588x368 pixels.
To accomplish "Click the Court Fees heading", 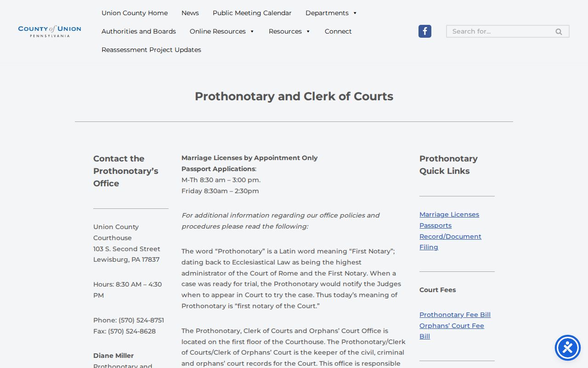I will (x=438, y=290).
